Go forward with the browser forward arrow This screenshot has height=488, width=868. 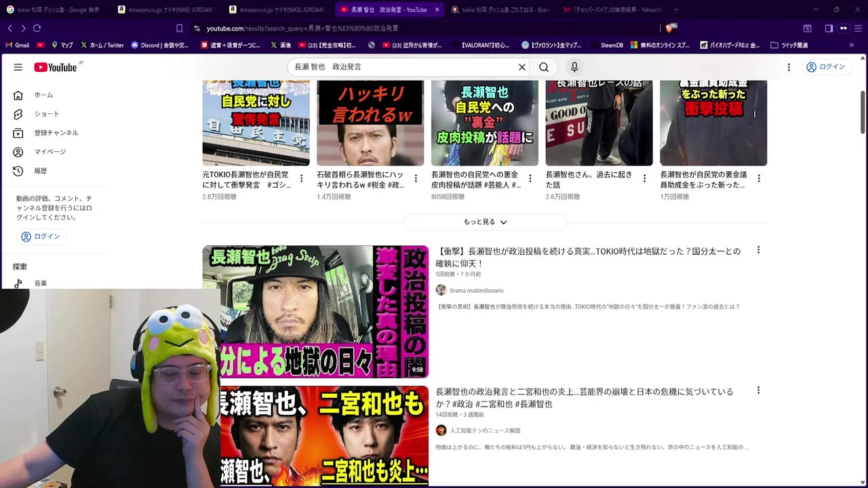(x=23, y=28)
